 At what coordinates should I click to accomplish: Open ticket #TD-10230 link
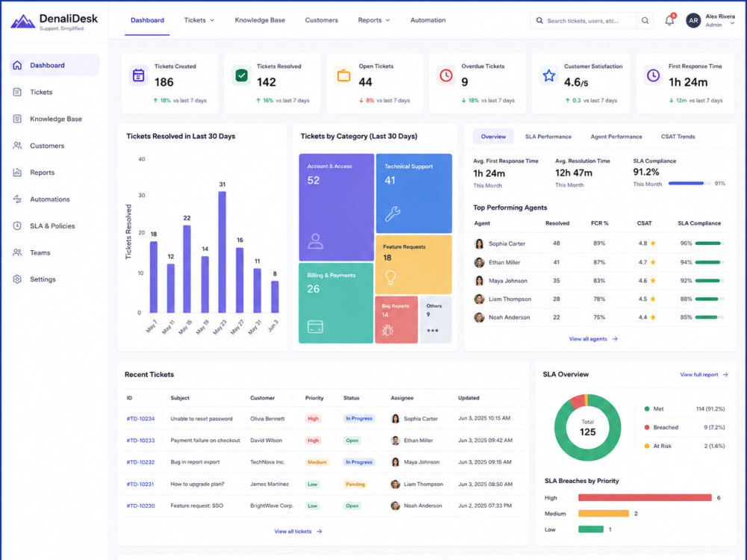click(140, 505)
